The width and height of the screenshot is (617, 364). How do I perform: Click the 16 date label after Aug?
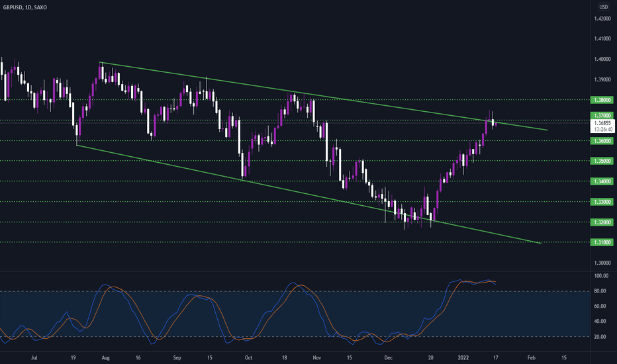click(138, 357)
